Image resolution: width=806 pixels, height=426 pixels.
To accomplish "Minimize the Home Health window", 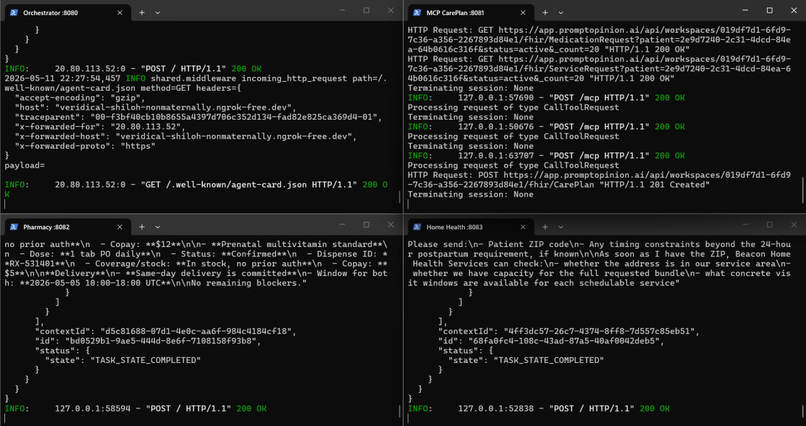I will (x=746, y=225).
